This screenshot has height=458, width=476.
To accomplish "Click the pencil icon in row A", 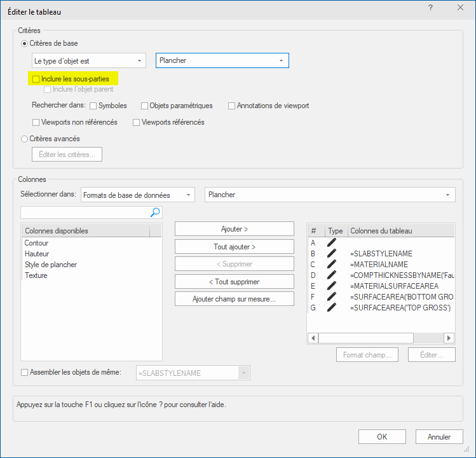I will point(332,242).
